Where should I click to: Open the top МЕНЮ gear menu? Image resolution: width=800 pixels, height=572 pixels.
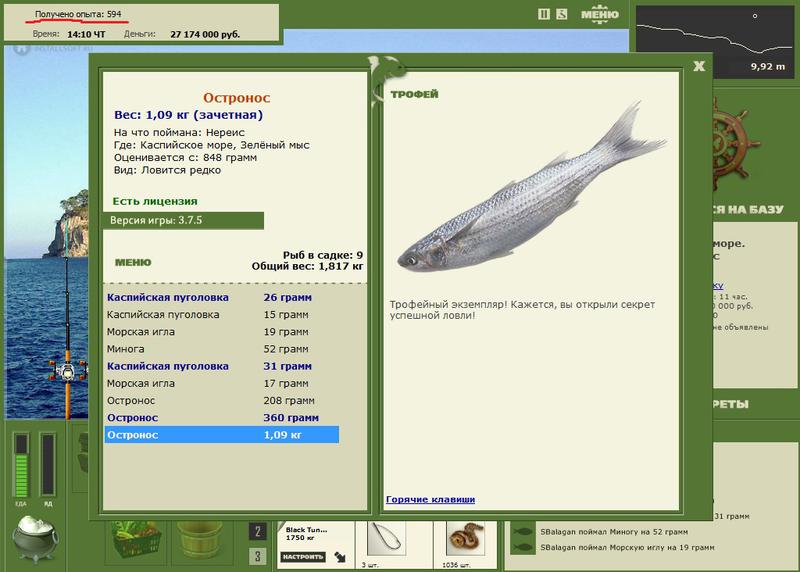[x=599, y=14]
